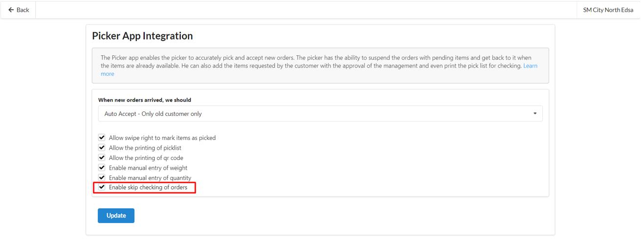Click the SM City North Edsa store name
644x242 pixels.
(611, 10)
